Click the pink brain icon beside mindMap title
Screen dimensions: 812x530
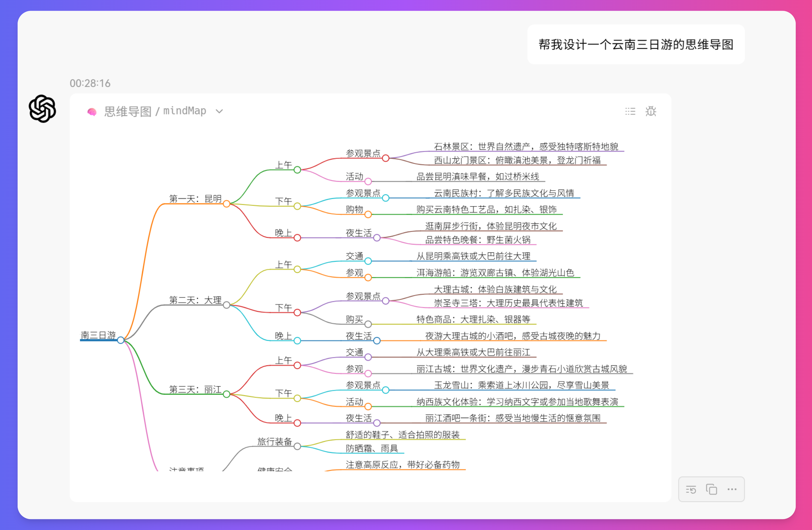(92, 111)
